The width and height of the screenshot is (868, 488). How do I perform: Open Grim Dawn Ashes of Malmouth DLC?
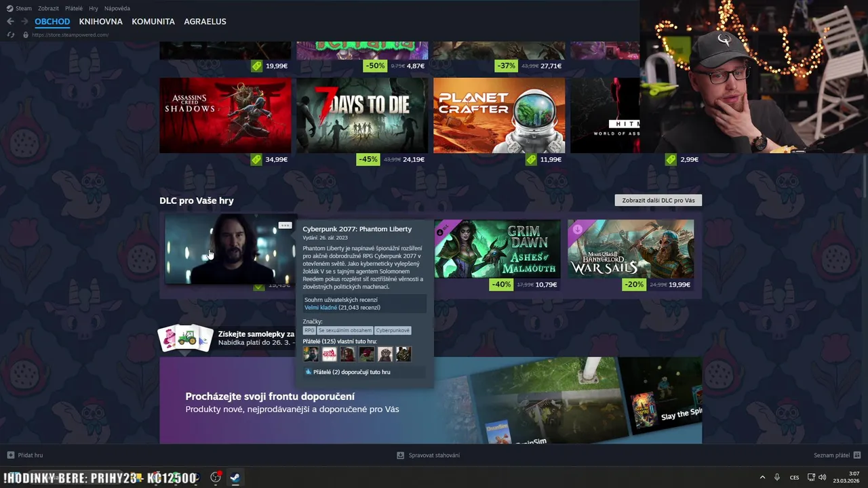pos(498,249)
